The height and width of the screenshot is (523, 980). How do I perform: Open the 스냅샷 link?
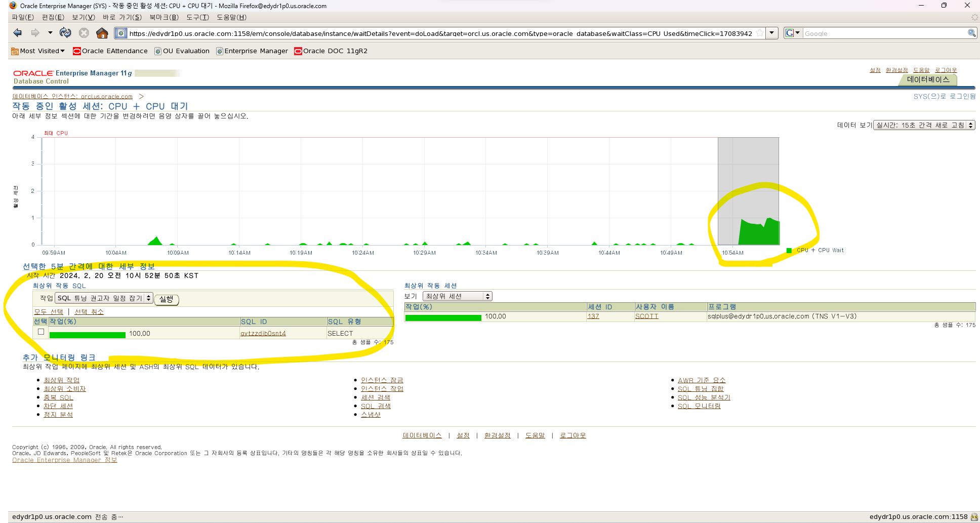[x=371, y=415]
